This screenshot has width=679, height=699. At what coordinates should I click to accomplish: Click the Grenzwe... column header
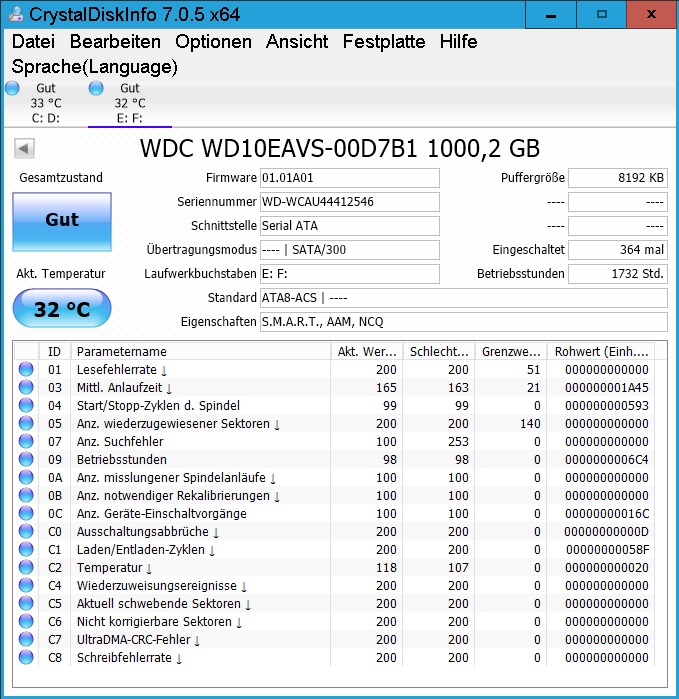point(511,351)
